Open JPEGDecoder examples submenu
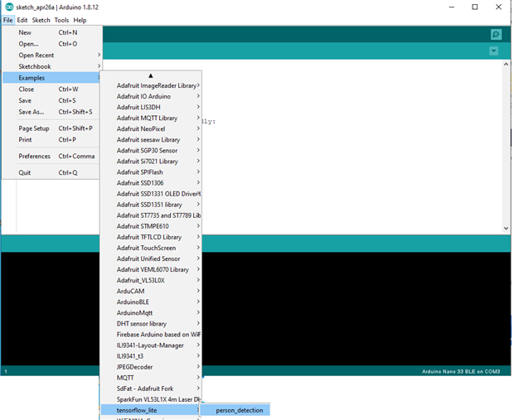This screenshot has height=420, width=514. (x=151, y=367)
